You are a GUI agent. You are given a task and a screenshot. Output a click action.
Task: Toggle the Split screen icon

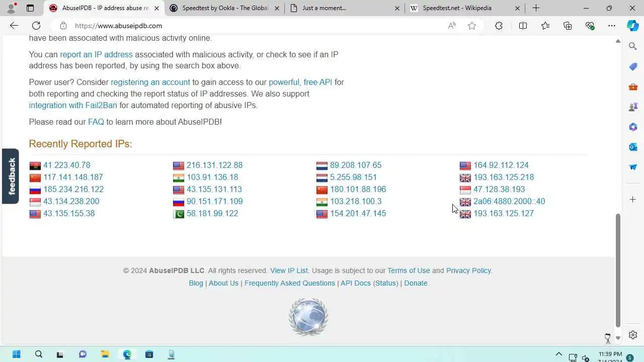pyautogui.click(x=523, y=26)
